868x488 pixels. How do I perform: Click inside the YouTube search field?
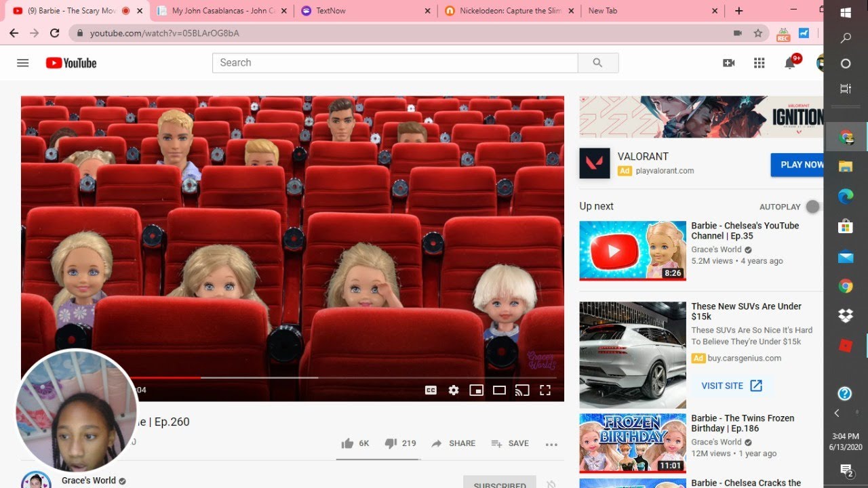click(x=395, y=63)
